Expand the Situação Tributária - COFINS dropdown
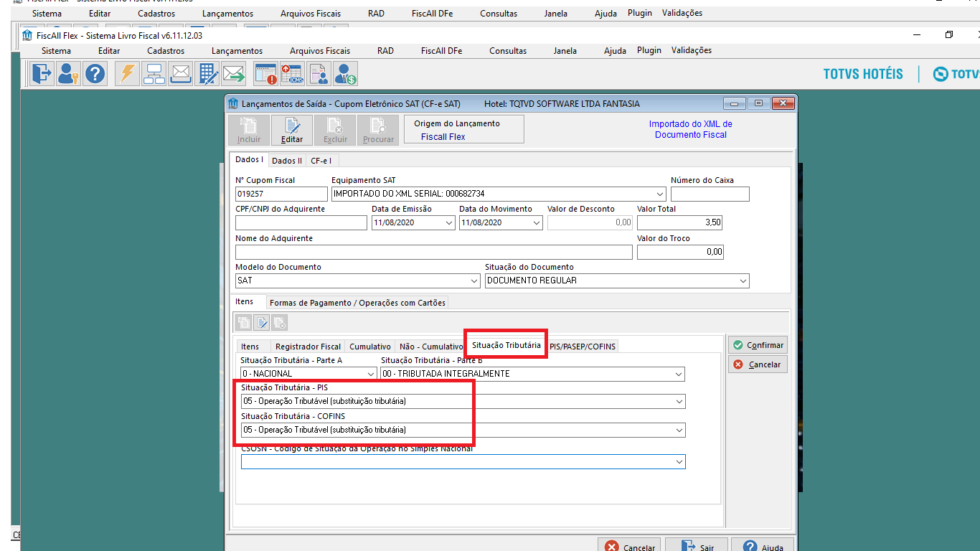Viewport: 980px width, 551px height. [679, 430]
